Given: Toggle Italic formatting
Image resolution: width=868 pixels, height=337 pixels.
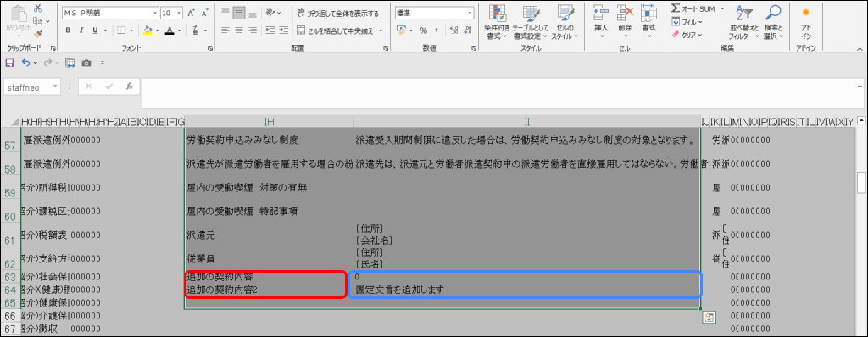Looking at the screenshot, I should (81, 30).
